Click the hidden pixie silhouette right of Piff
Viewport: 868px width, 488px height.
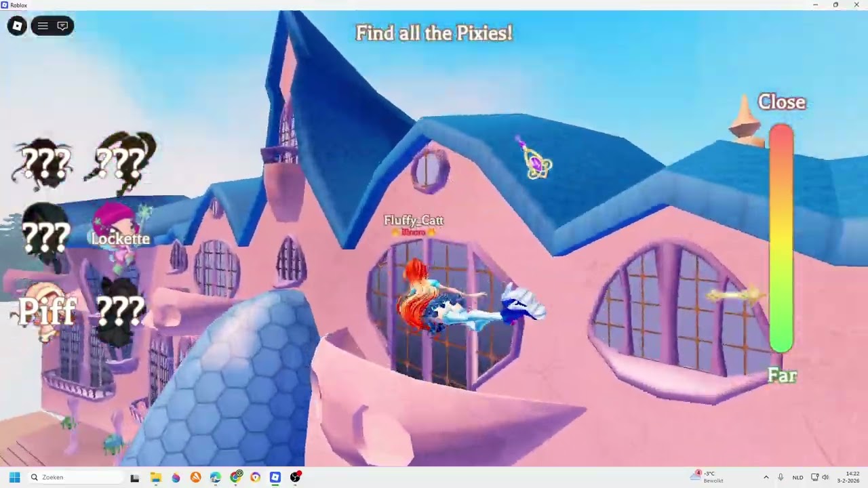[121, 310]
